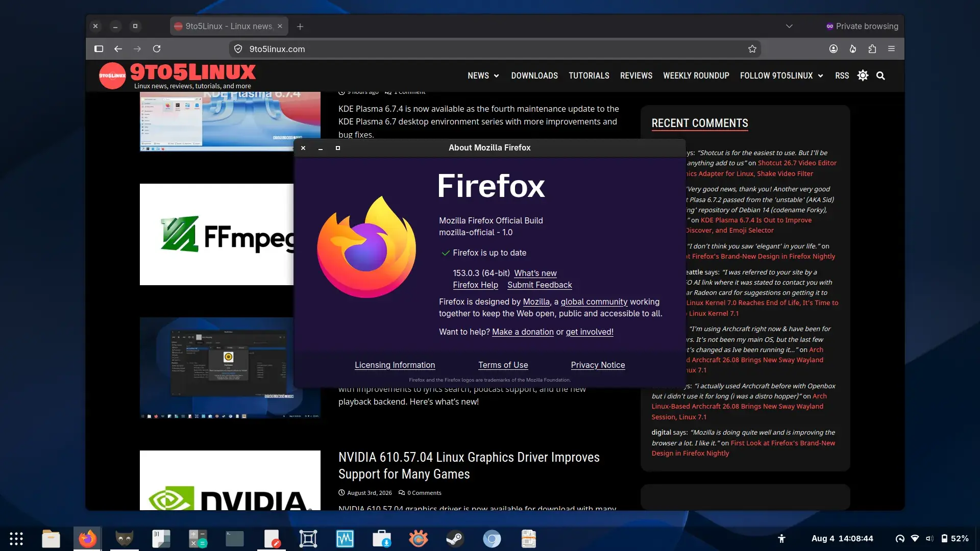This screenshot has width=980, height=551.
Task: Open the Terminal from the dock
Action: [235, 539]
